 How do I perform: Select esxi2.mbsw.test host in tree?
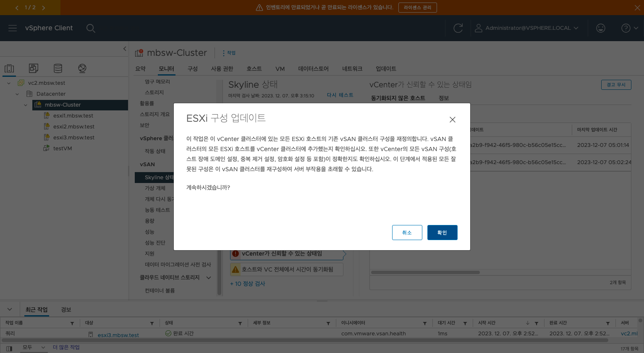(x=73, y=126)
